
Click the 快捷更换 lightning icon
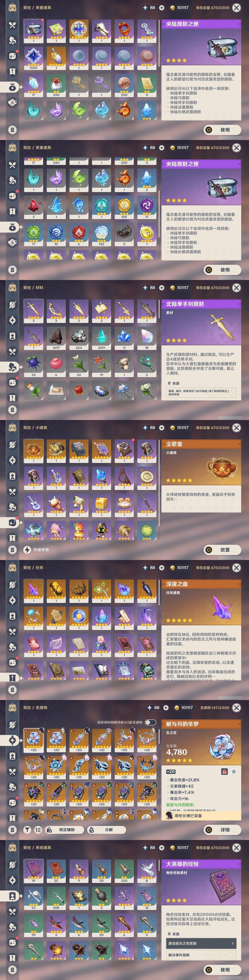(x=27, y=550)
